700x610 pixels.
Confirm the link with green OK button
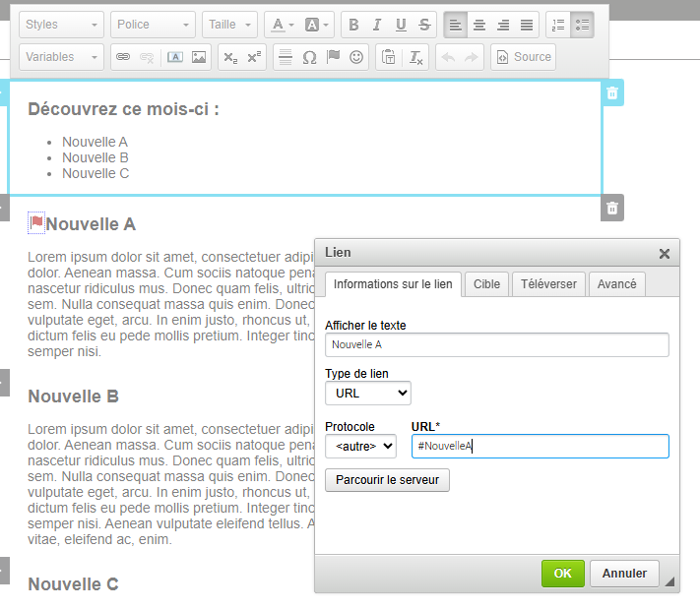click(562, 574)
